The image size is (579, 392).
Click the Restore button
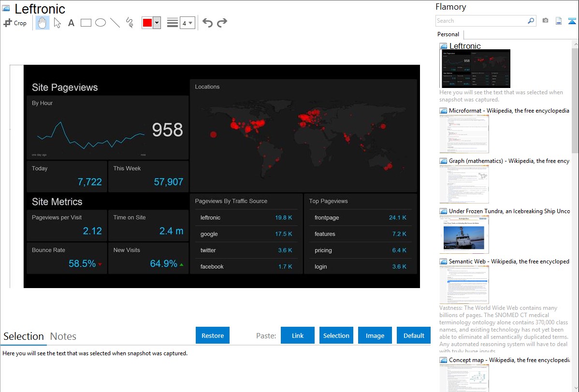213,335
